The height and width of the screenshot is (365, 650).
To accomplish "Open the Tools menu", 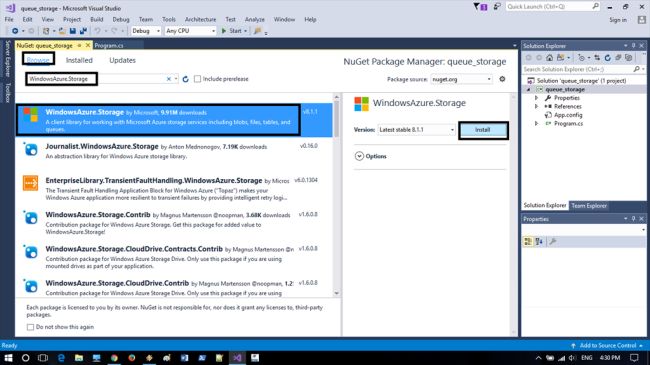I will (x=169, y=19).
